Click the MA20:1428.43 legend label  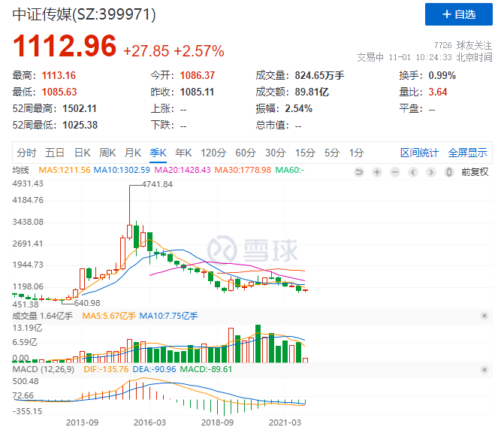click(x=183, y=170)
